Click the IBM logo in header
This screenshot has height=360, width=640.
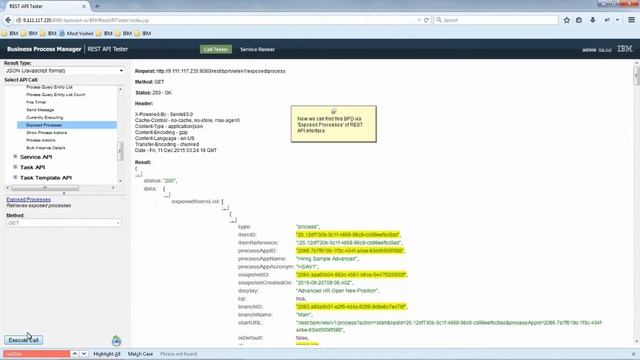624,49
